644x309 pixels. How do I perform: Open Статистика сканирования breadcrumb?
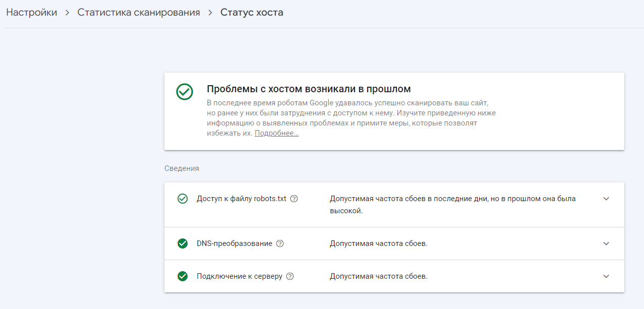[139, 13]
